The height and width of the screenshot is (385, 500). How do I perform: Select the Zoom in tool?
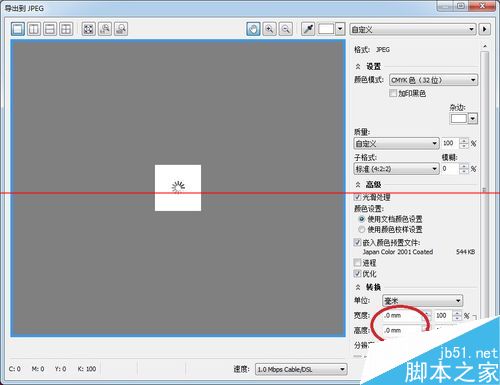pos(269,29)
